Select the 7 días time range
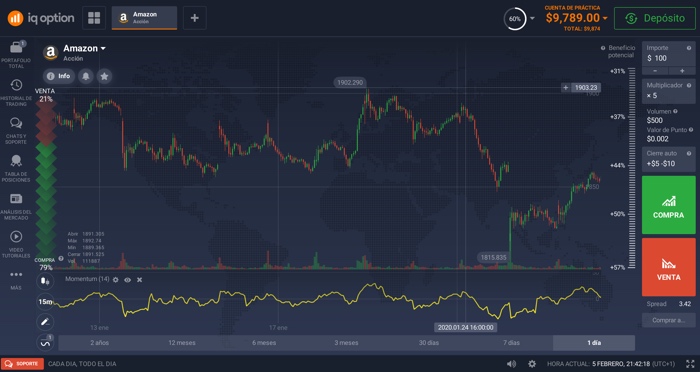700x372 pixels. (x=511, y=343)
